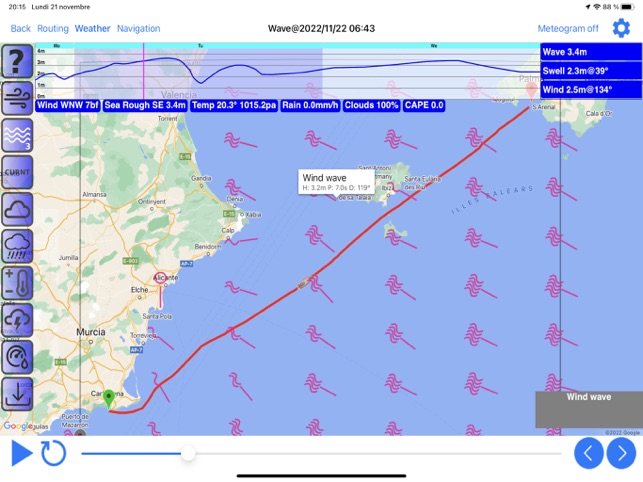Screen dimensions: 643x482
Task: Tap the Murcia city label
Action: (91, 331)
